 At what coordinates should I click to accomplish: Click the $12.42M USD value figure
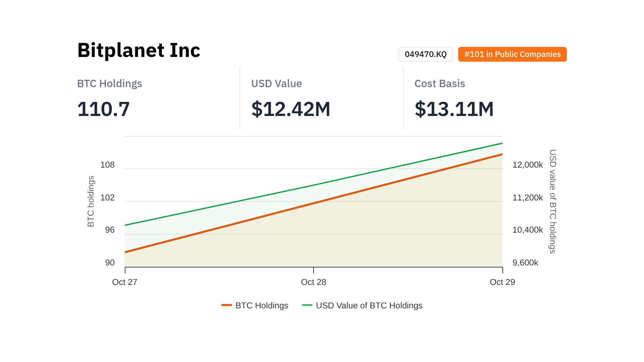pos(291,109)
